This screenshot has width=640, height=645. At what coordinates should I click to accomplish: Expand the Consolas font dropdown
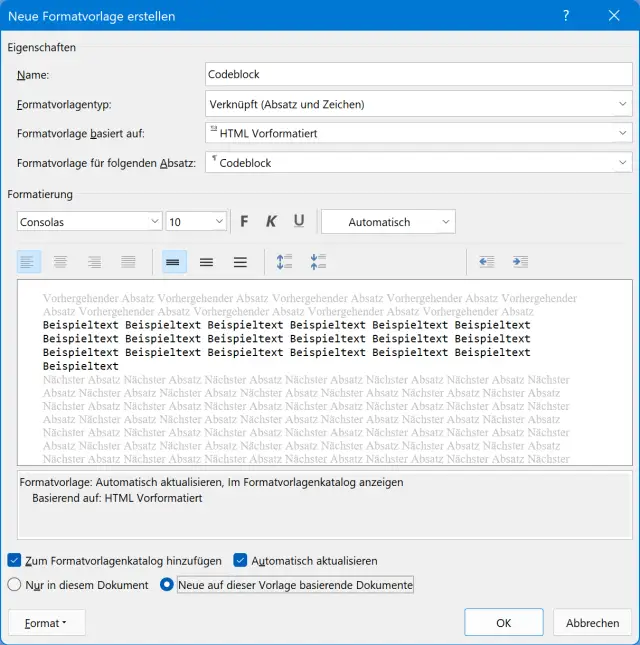point(155,222)
